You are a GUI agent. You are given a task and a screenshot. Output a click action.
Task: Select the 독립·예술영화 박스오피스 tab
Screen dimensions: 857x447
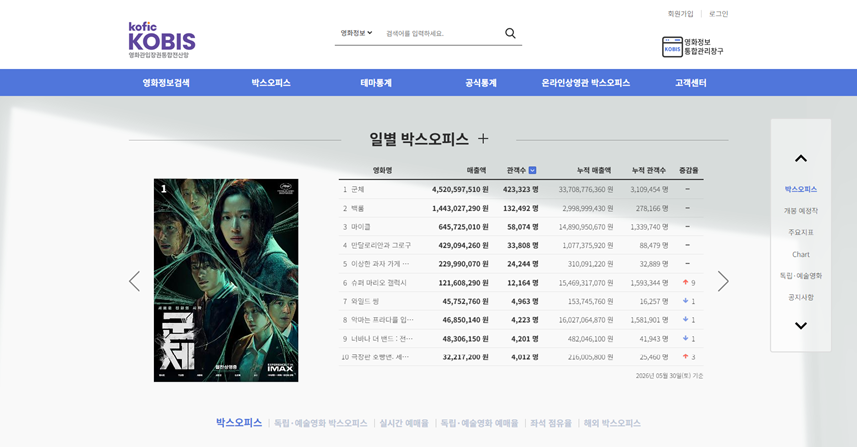pyautogui.click(x=320, y=423)
